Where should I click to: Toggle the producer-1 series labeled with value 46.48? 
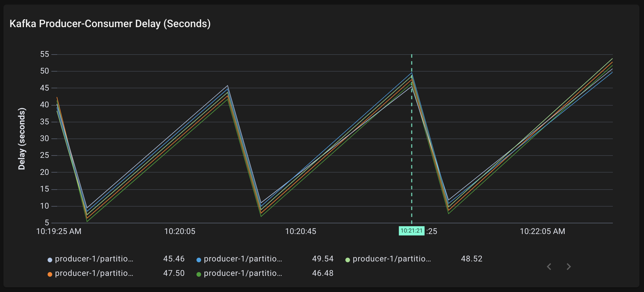[x=243, y=273]
